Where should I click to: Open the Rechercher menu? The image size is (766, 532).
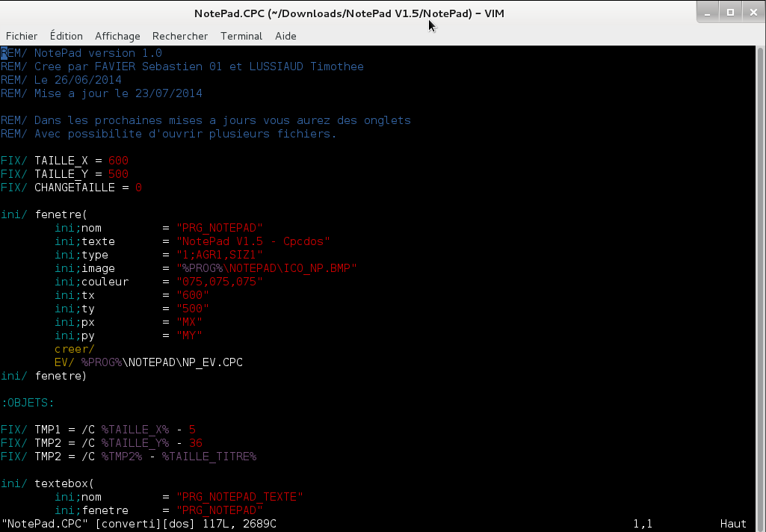[x=180, y=36]
